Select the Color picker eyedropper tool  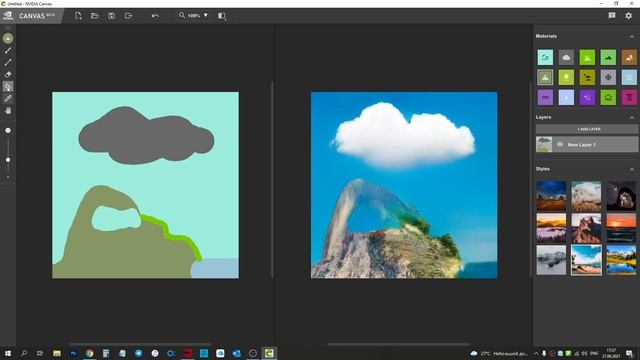click(x=8, y=98)
